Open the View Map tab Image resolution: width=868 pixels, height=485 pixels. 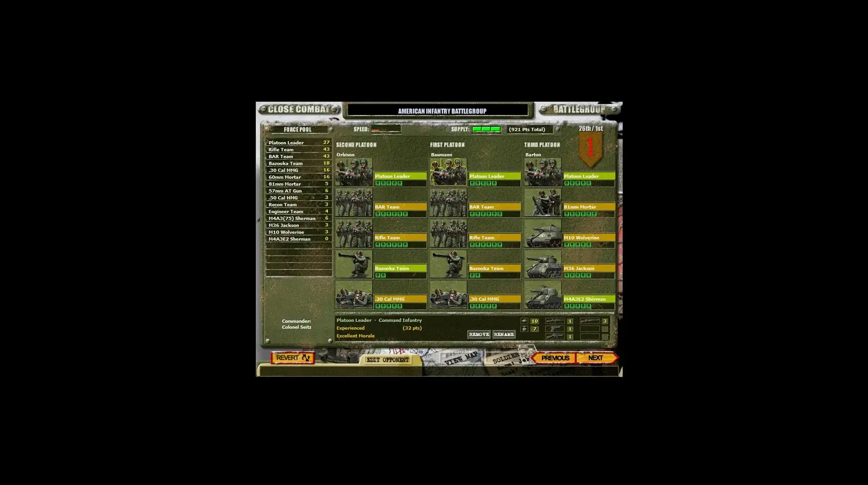(x=461, y=358)
